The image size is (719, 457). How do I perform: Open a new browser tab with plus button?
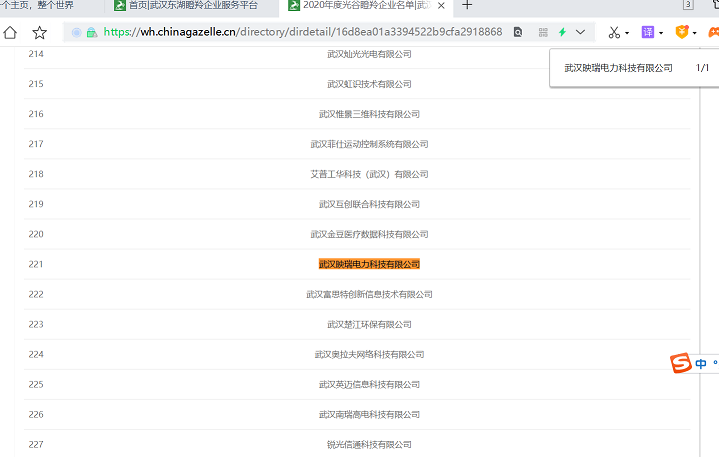point(467,5)
